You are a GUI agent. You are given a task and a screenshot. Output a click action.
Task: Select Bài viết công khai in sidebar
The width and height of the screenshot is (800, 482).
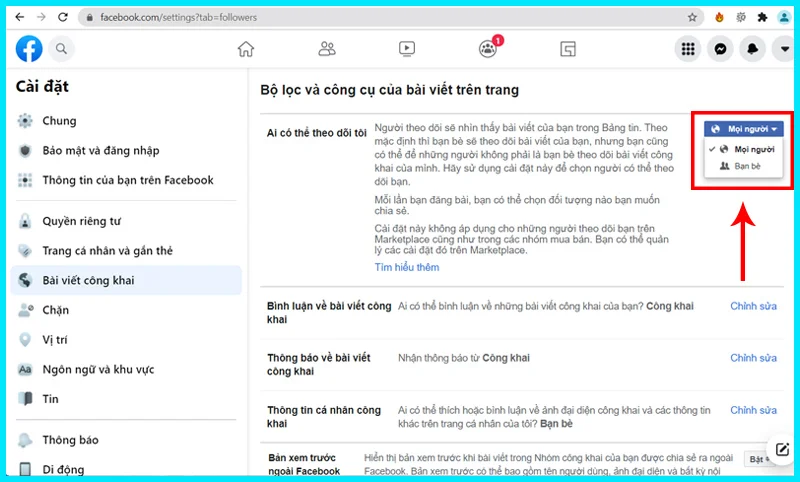pyautogui.click(x=126, y=280)
